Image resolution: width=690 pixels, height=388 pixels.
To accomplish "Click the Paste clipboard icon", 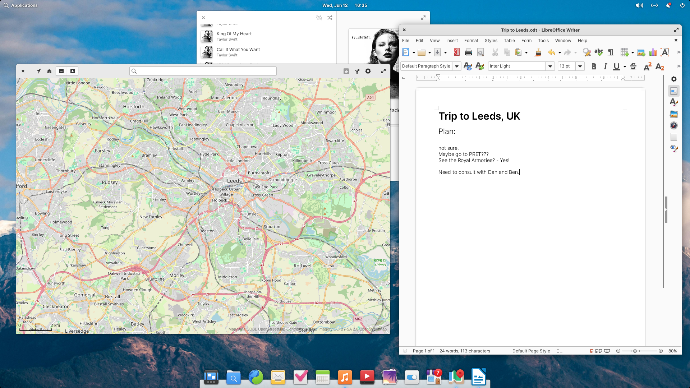I will (x=518, y=52).
